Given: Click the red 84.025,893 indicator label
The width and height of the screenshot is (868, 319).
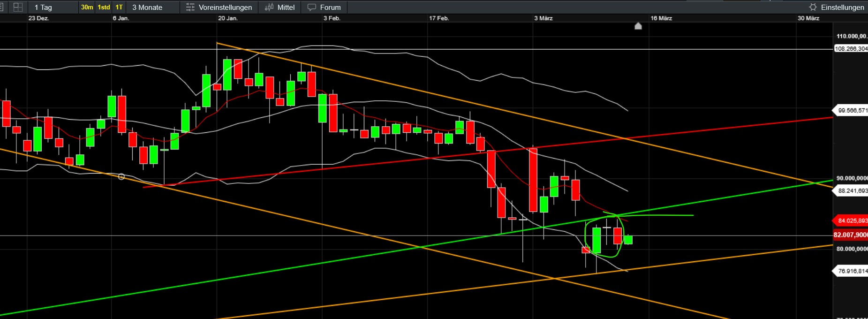Looking at the screenshot, I should tap(851, 220).
